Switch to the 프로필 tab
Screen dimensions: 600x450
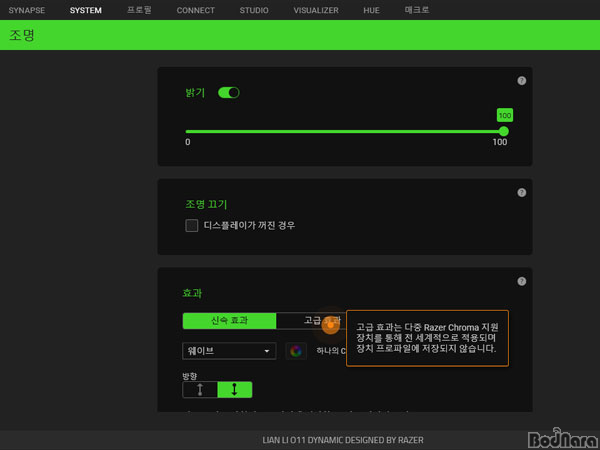[139, 10]
